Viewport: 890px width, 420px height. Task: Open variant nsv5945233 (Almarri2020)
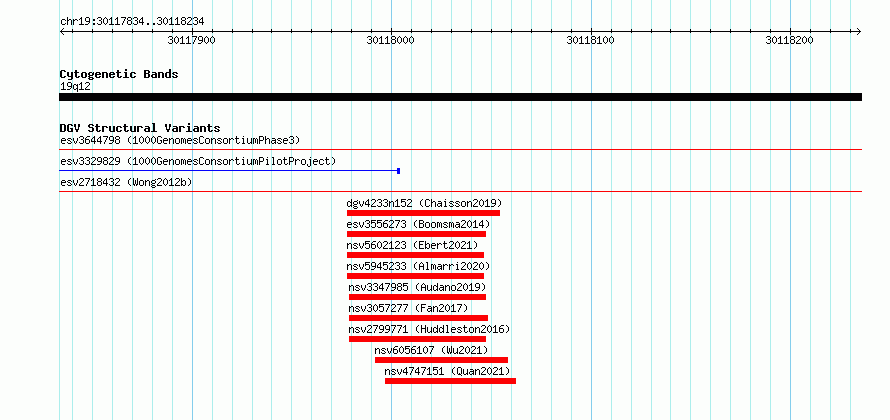click(419, 266)
